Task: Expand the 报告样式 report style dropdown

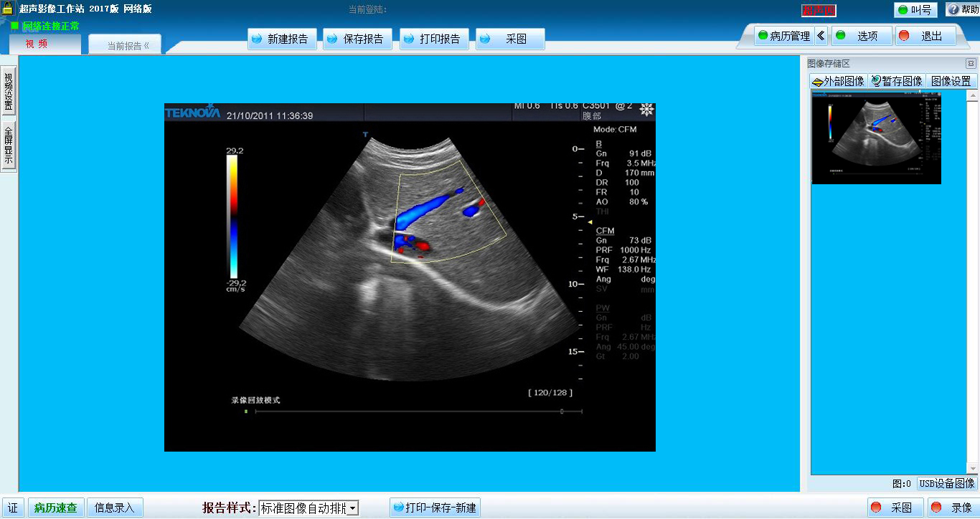Action: (352, 508)
